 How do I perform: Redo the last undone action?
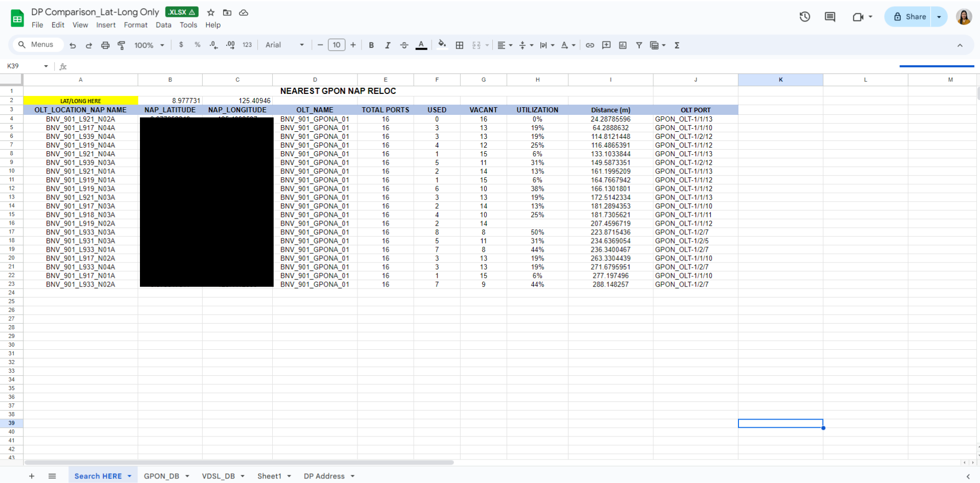tap(89, 45)
